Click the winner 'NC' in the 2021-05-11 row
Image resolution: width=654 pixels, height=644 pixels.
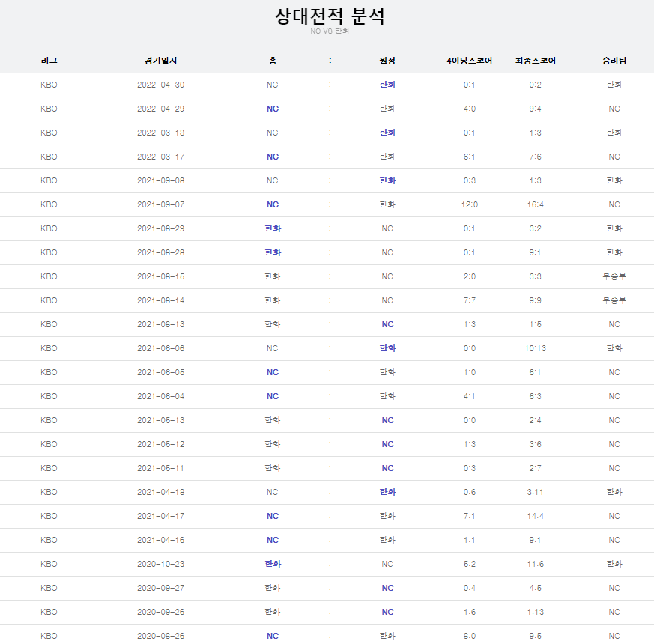click(614, 469)
